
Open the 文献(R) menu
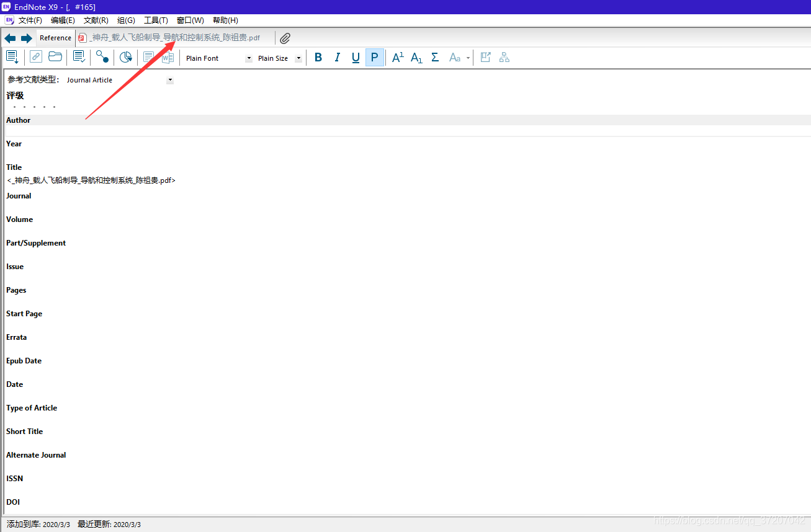click(96, 20)
